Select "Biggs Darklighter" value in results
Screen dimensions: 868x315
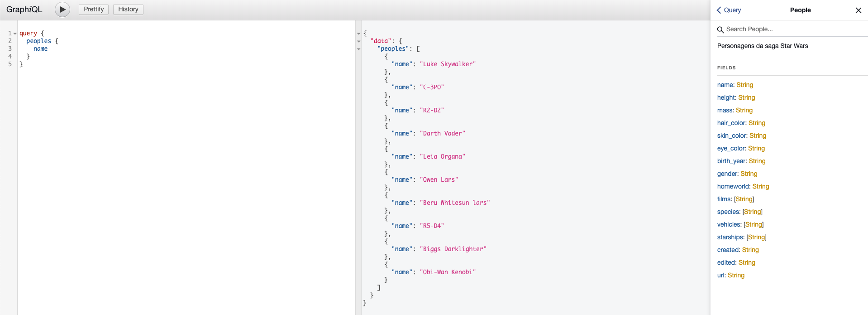pyautogui.click(x=453, y=249)
